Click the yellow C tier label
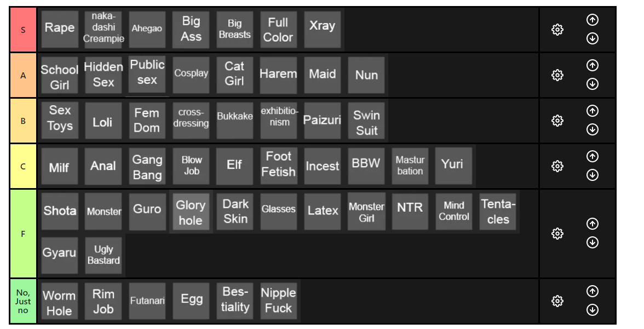 (23, 166)
